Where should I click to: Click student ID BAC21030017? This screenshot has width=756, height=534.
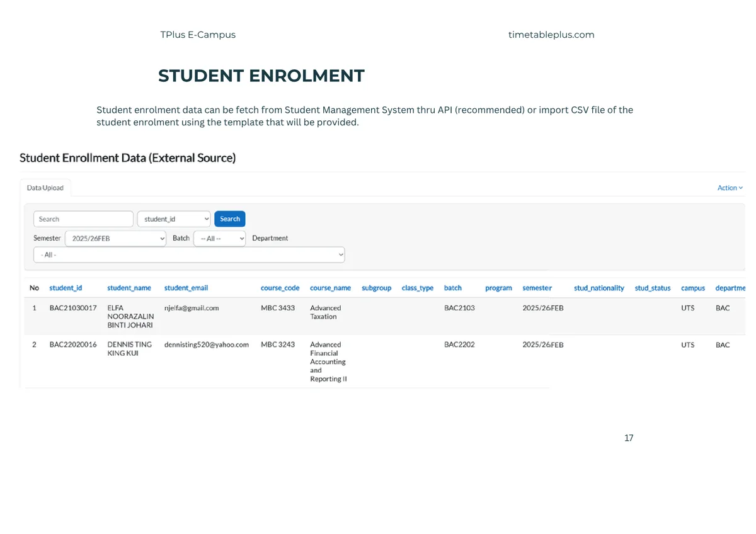73,308
